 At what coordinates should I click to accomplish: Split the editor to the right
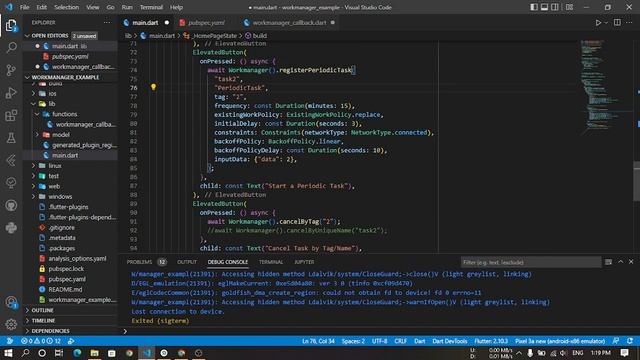tap(617, 22)
